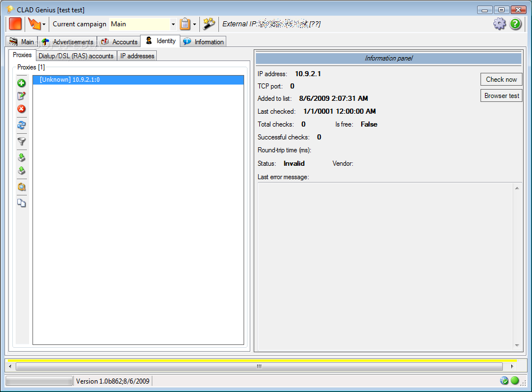Launch the magic wand wizard
Screen dimensions: 532x392
[x=209, y=24]
